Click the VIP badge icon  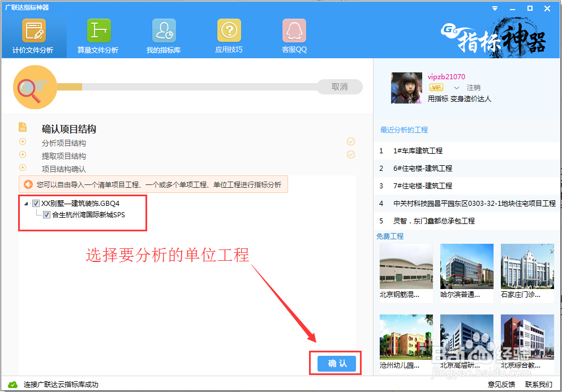click(436, 88)
